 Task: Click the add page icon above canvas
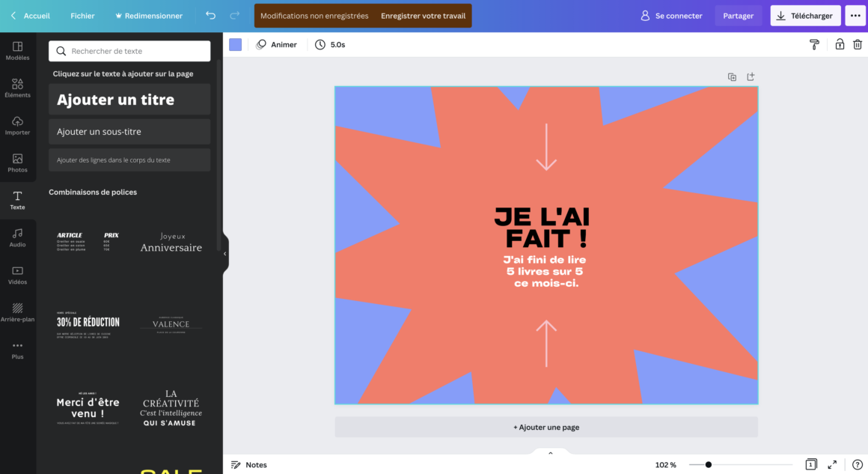tap(751, 77)
